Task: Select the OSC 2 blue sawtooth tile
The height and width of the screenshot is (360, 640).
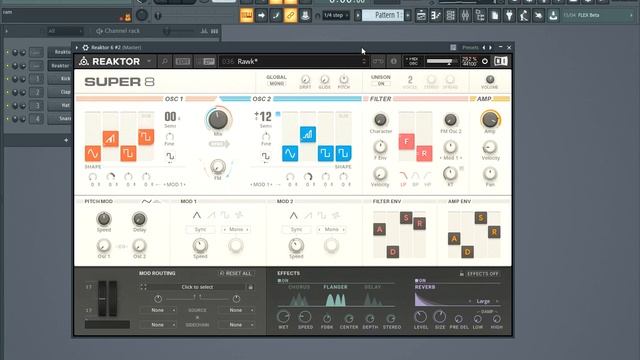Action: tap(308, 134)
